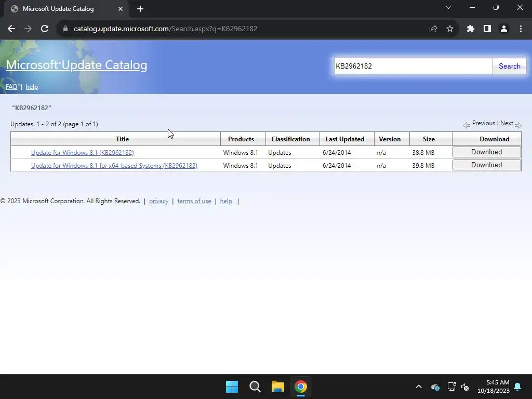Click the muted volume tray icon
The width and height of the screenshot is (532, 399).
pos(465,387)
